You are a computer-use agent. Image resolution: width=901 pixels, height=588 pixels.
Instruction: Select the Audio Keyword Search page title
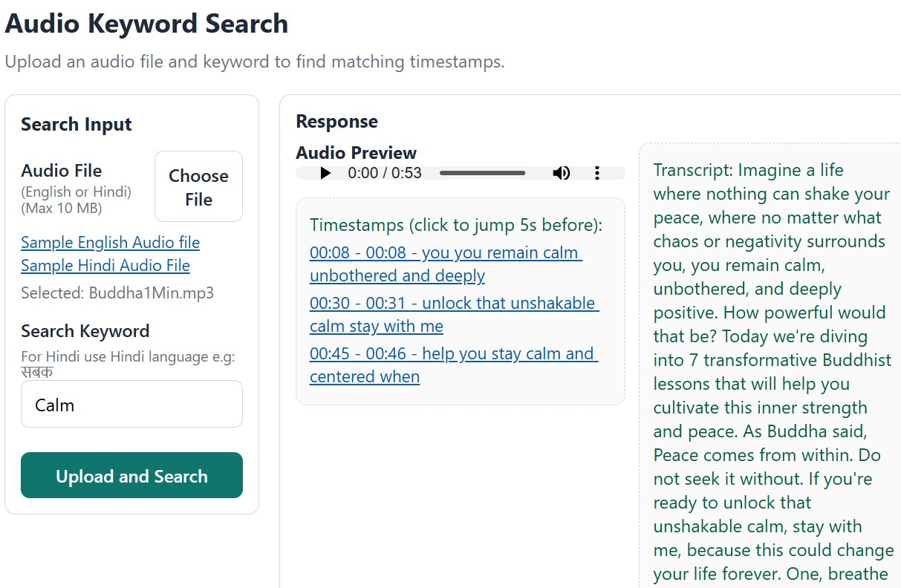coord(146,24)
